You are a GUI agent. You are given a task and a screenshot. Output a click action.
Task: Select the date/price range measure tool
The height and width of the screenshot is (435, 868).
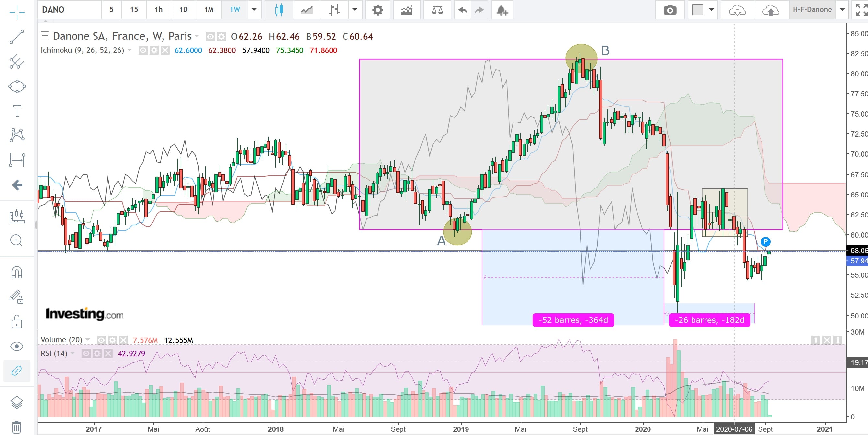point(17,160)
